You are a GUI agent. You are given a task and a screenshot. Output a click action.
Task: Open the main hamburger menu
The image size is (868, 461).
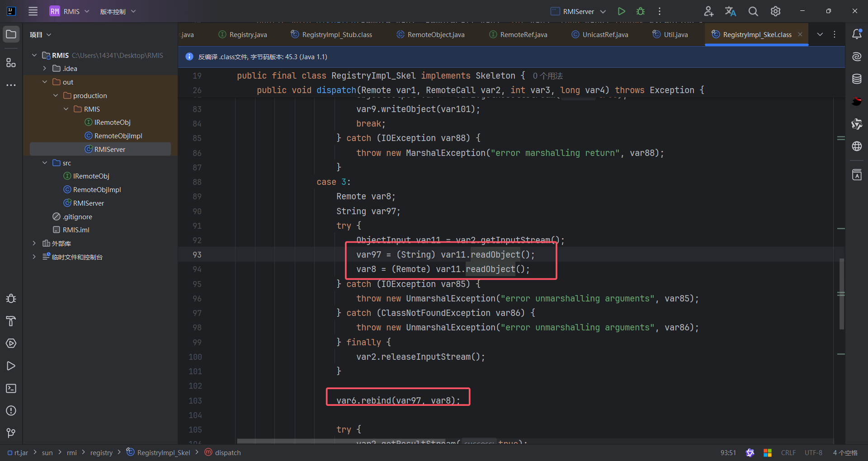[33, 11]
